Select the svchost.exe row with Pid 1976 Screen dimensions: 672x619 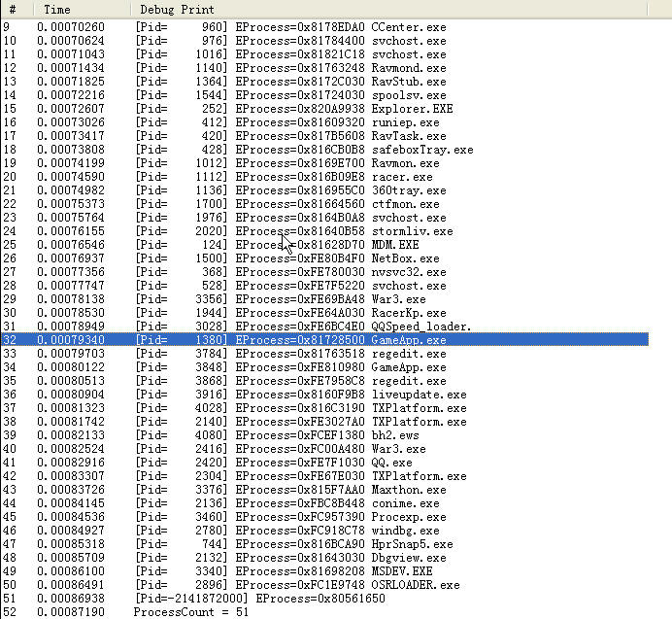coord(325,218)
